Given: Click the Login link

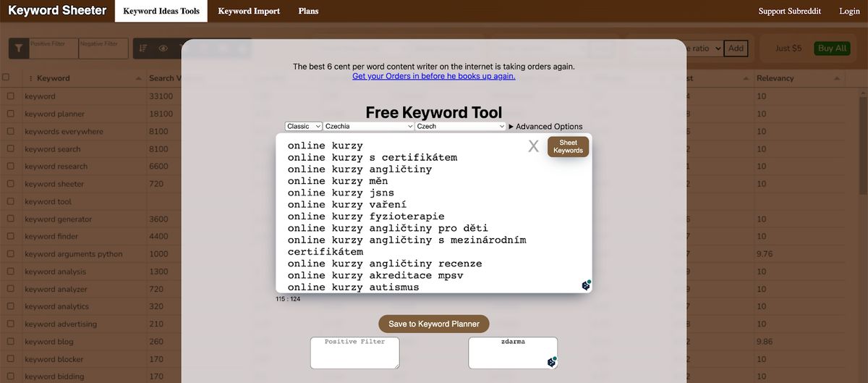Looking at the screenshot, I should [x=849, y=11].
